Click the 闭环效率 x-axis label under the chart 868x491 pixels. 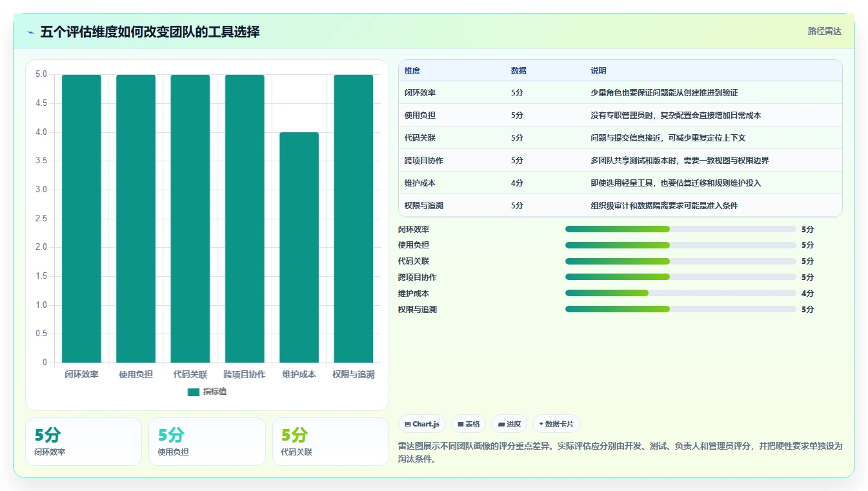(x=81, y=374)
